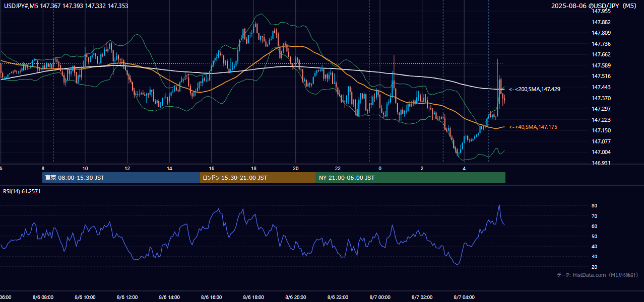Click the 8/7 02:00 bottom time label

[422, 297]
